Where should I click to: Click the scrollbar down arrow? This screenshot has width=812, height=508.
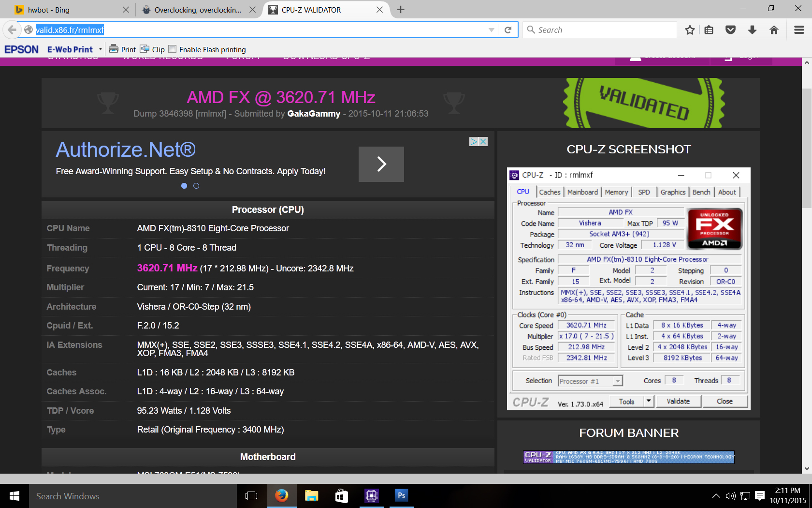pos(807,468)
